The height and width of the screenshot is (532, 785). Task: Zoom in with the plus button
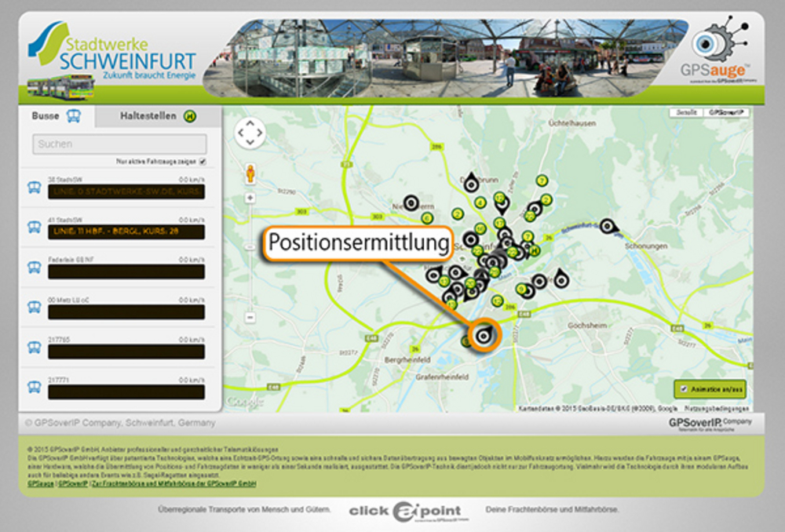250,199
